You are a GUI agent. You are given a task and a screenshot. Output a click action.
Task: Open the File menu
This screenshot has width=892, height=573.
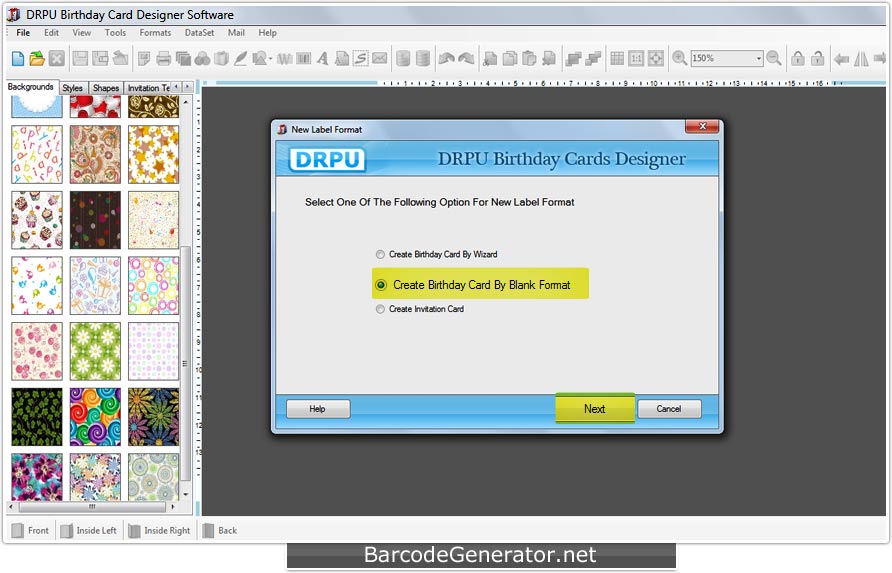[x=23, y=33]
